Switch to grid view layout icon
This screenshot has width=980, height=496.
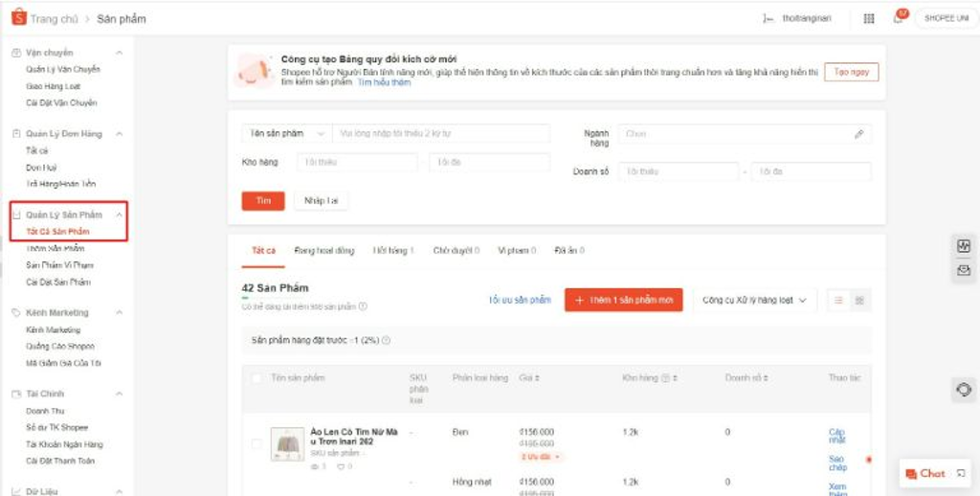[x=859, y=300]
